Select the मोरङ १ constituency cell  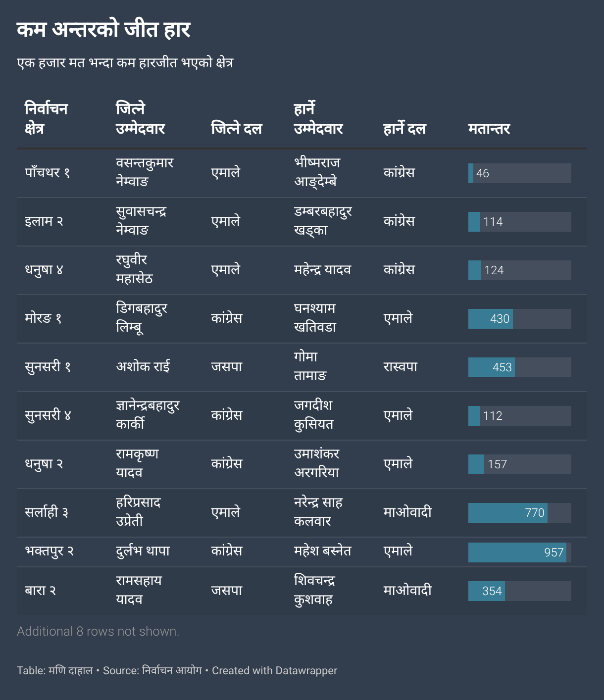point(43,318)
